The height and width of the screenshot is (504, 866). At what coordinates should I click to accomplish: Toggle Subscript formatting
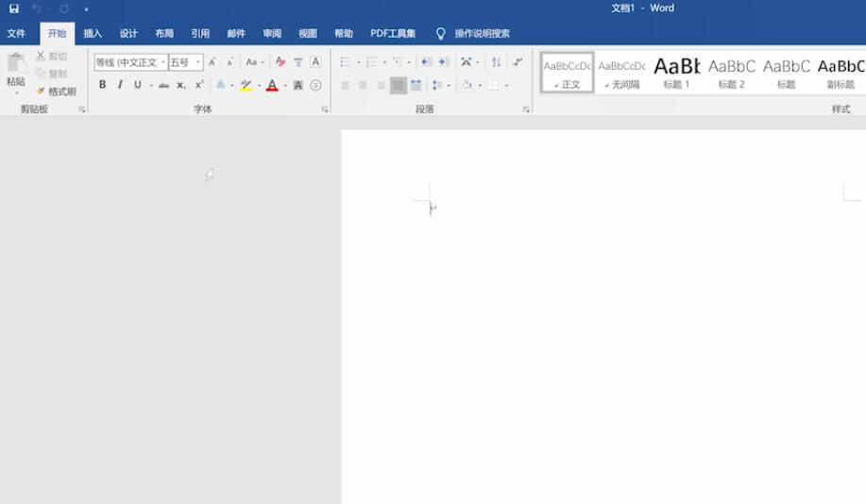pyautogui.click(x=181, y=85)
